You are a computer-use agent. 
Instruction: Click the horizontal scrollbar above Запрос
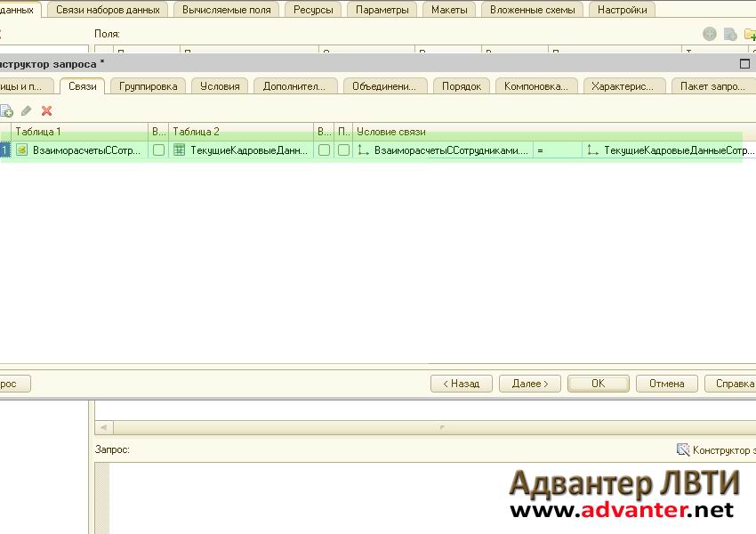coord(440,427)
